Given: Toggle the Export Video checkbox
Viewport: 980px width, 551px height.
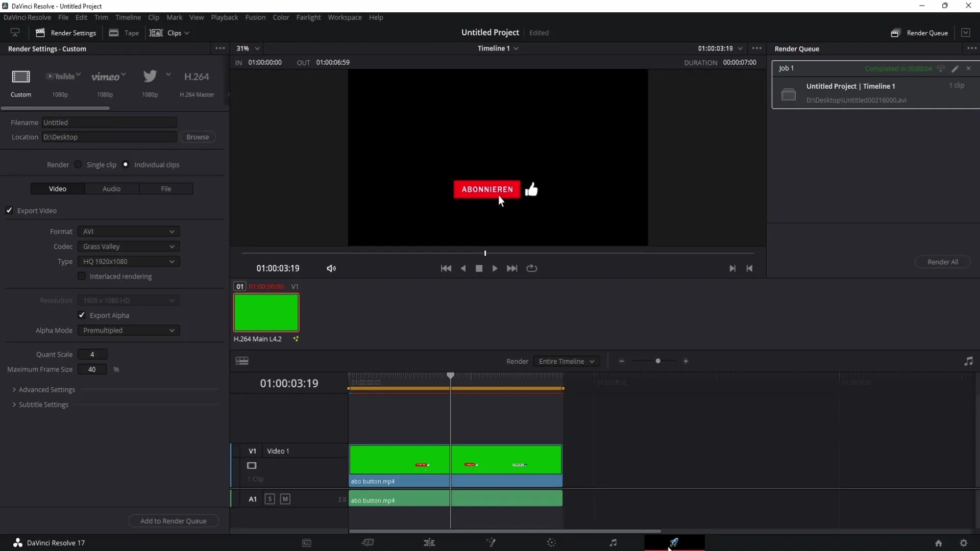Looking at the screenshot, I should (9, 211).
